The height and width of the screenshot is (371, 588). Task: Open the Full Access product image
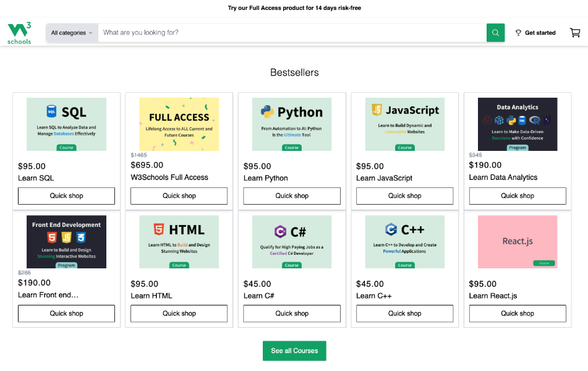(x=179, y=124)
